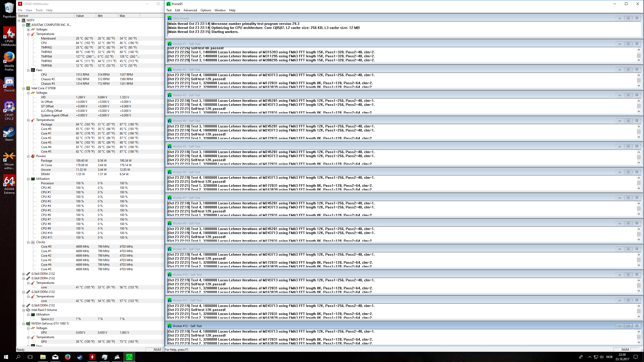Select the Chassis #2 fan row
The image size is (644, 362).
tap(90, 79)
